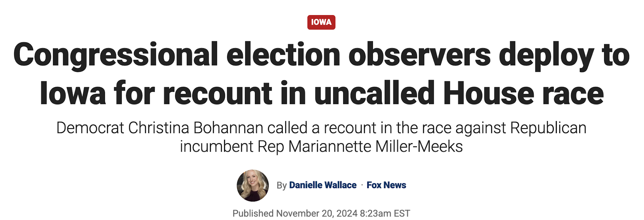Screen dimensions: 644x220
Task: Click the word "Iowa" starting headline's second line
Action: pos(73,94)
